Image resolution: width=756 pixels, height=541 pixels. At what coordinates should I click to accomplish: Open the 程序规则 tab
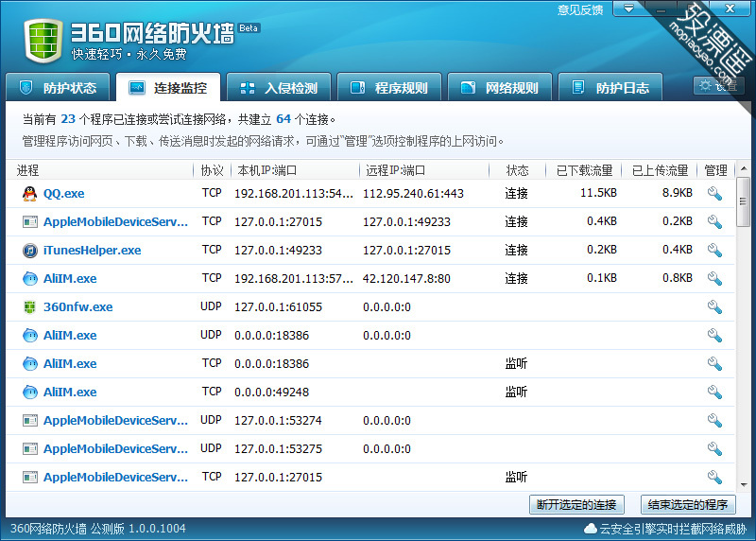[388, 88]
